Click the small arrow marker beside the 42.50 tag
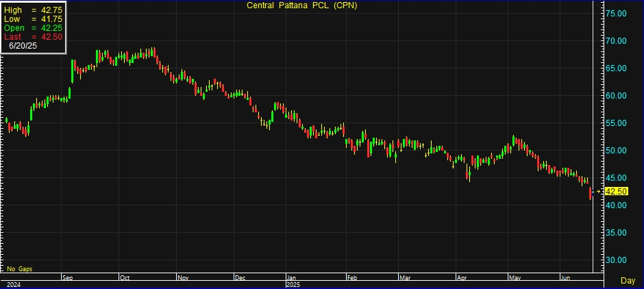This screenshot has height=289, width=644. 598,192
